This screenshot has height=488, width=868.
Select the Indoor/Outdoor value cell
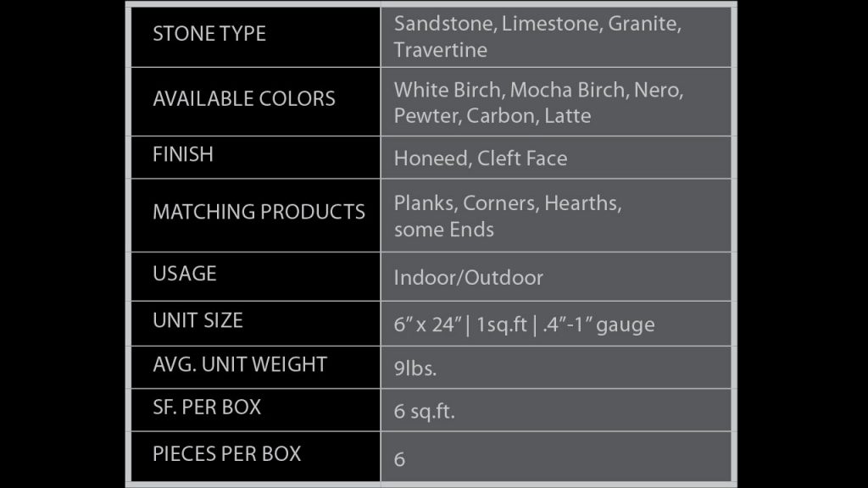469,278
